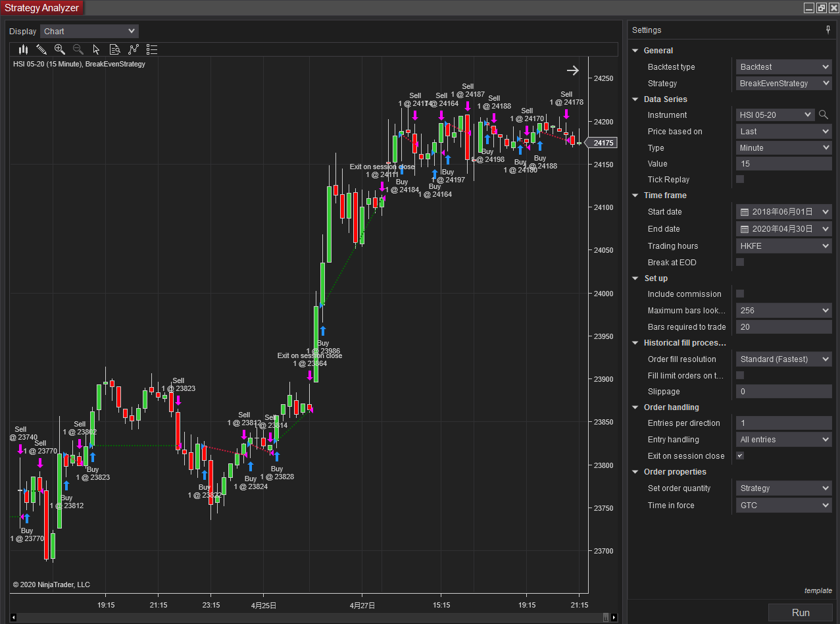Screen dimensions: 840x624
Task: Click the right arrow on chart top
Action: 573,70
